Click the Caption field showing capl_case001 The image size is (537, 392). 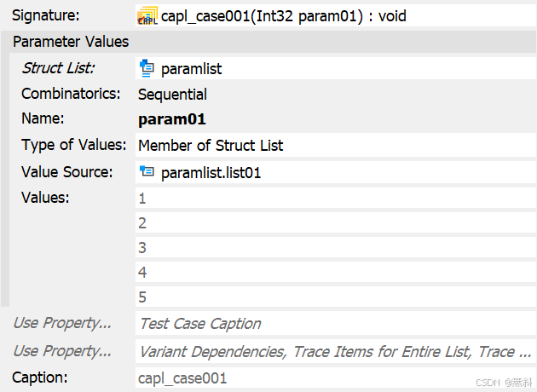pos(334,378)
